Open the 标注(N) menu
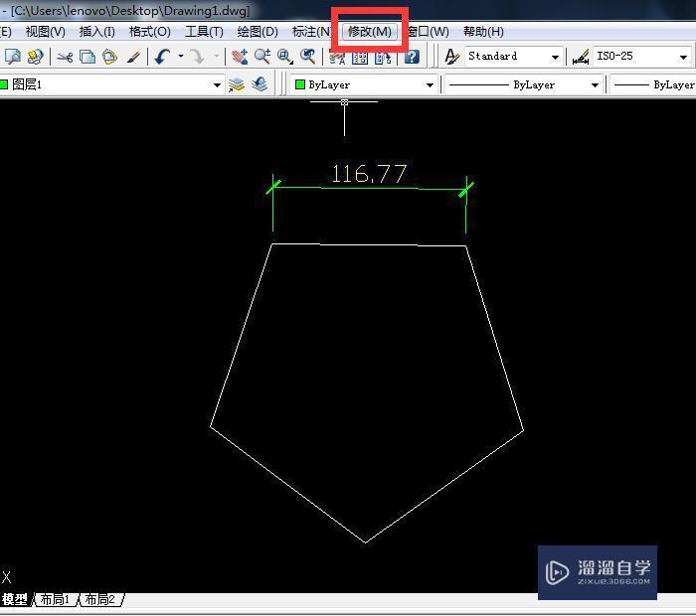The image size is (696, 616). click(x=311, y=32)
